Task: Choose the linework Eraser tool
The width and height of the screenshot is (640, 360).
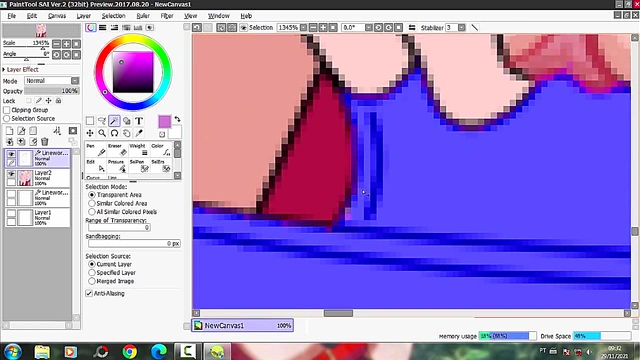Action: pyautogui.click(x=118, y=150)
